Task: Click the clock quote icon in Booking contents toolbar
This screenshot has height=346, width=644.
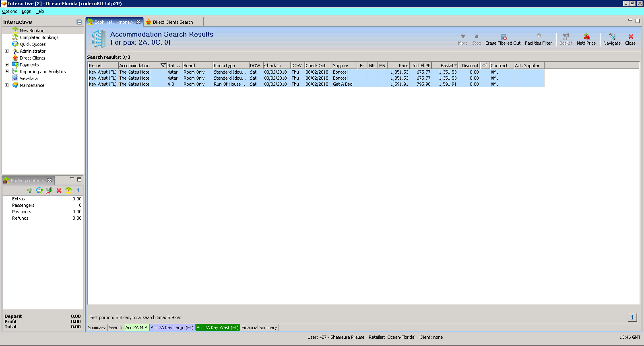Action: pyautogui.click(x=39, y=190)
